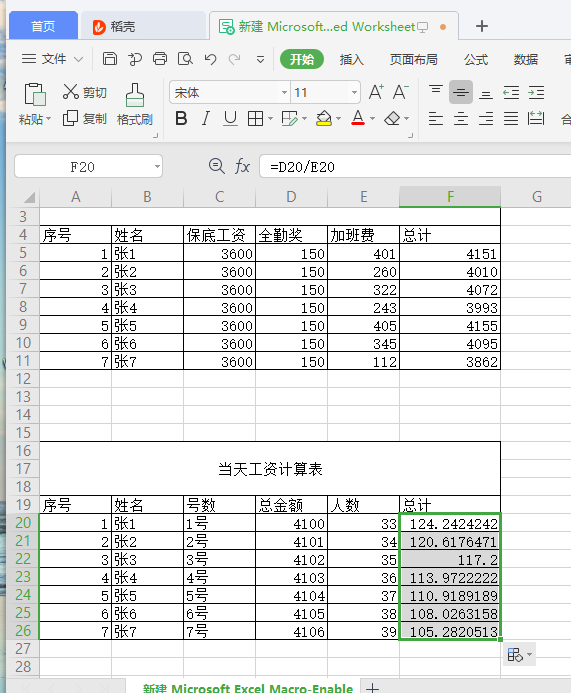Switch to the 插入 ribbon tab
The width and height of the screenshot is (571, 693).
351,59
